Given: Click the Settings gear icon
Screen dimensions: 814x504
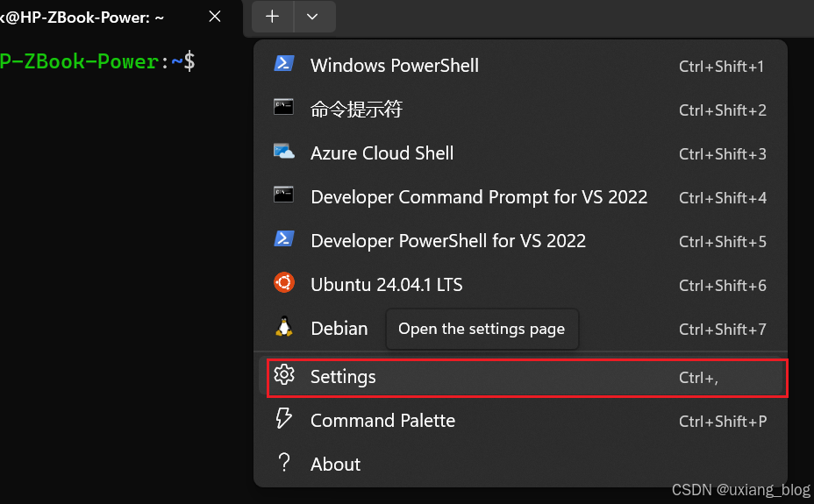Looking at the screenshot, I should [x=284, y=374].
